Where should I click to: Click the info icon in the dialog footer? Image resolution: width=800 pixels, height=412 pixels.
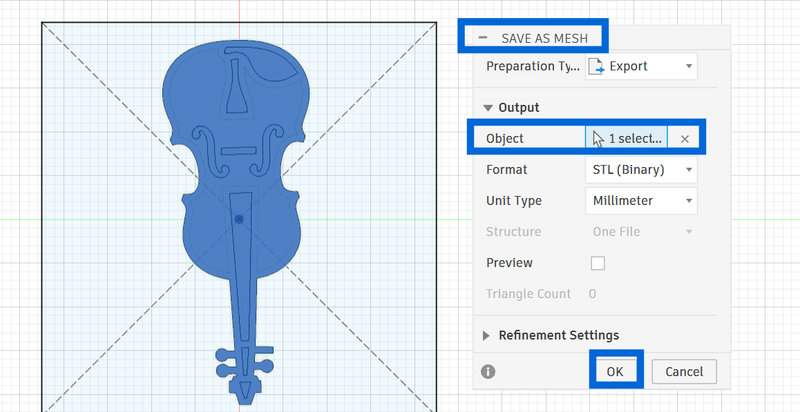pos(488,372)
